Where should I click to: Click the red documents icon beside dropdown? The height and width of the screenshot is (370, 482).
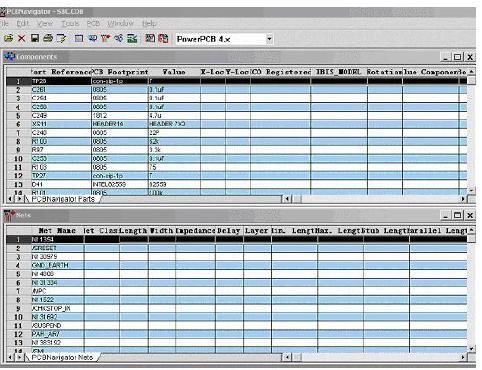click(x=163, y=39)
